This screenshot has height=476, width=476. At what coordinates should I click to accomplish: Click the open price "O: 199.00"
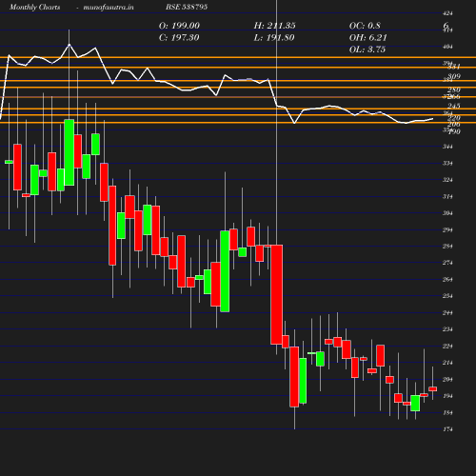click(x=179, y=26)
